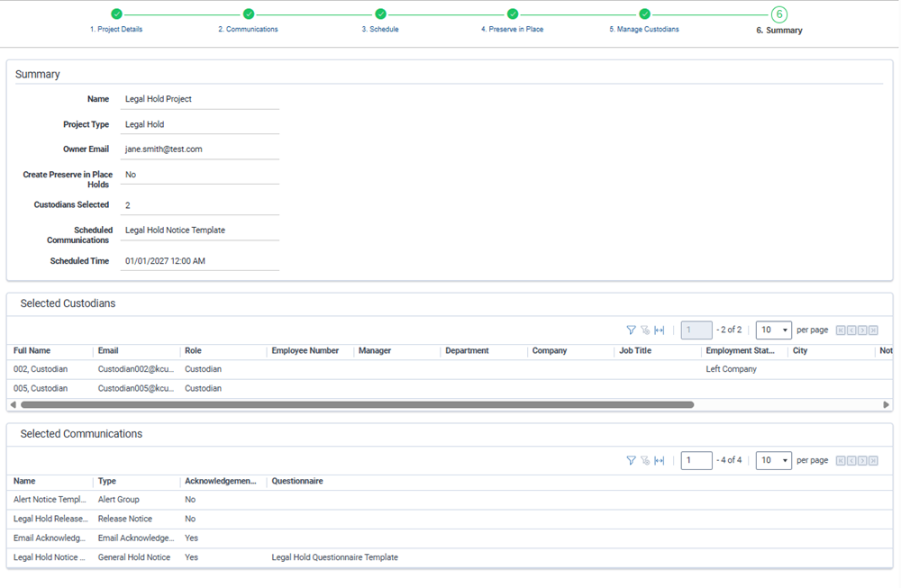The height and width of the screenshot is (588, 901).
Task: Clear filters in Selected Custodians grid
Action: [645, 330]
